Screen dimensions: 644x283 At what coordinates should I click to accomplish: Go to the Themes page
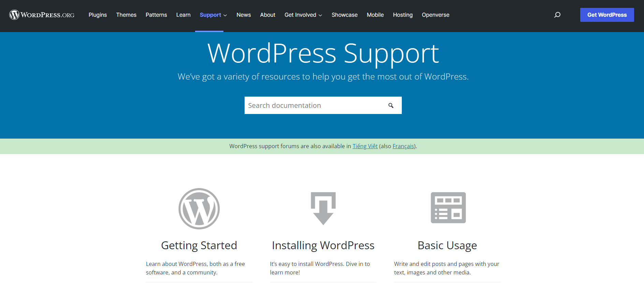[x=126, y=15]
